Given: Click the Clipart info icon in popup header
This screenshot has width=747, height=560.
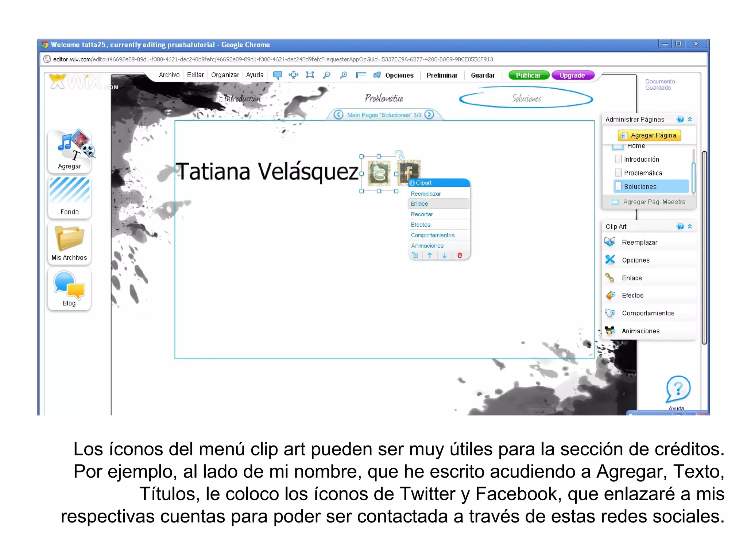Looking at the screenshot, I should pyautogui.click(x=412, y=183).
